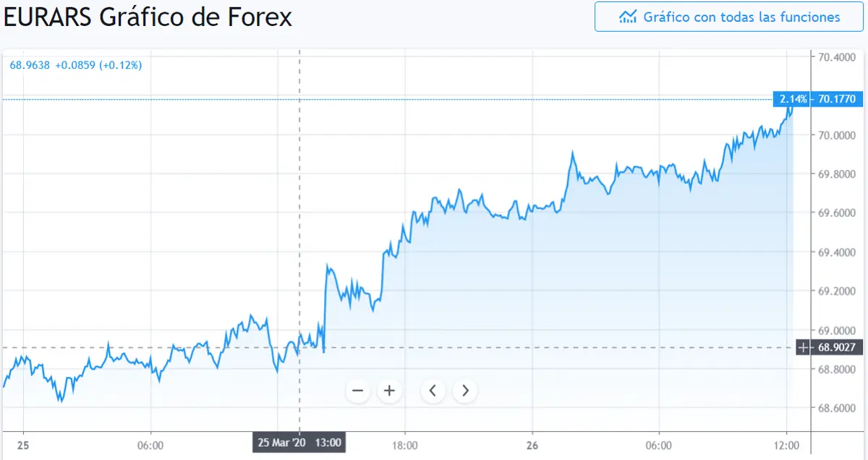
Task: Zoom out the chart with minus button
Action: (x=357, y=391)
